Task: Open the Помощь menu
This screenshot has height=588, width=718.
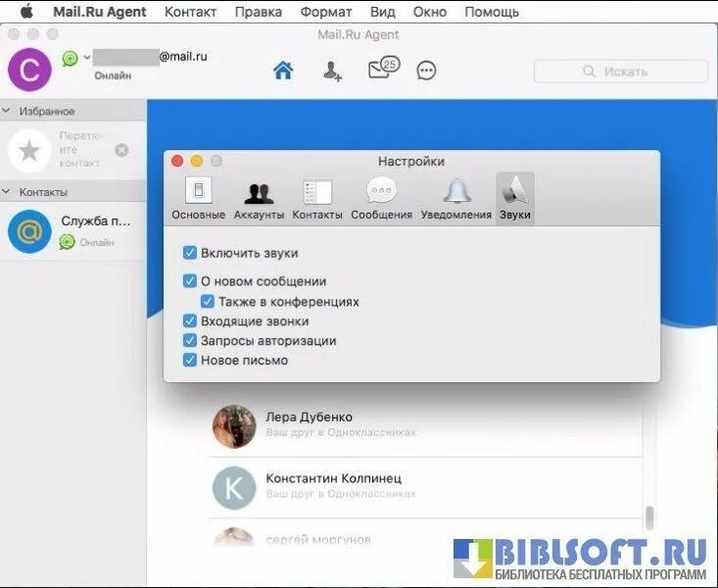Action: [492, 12]
